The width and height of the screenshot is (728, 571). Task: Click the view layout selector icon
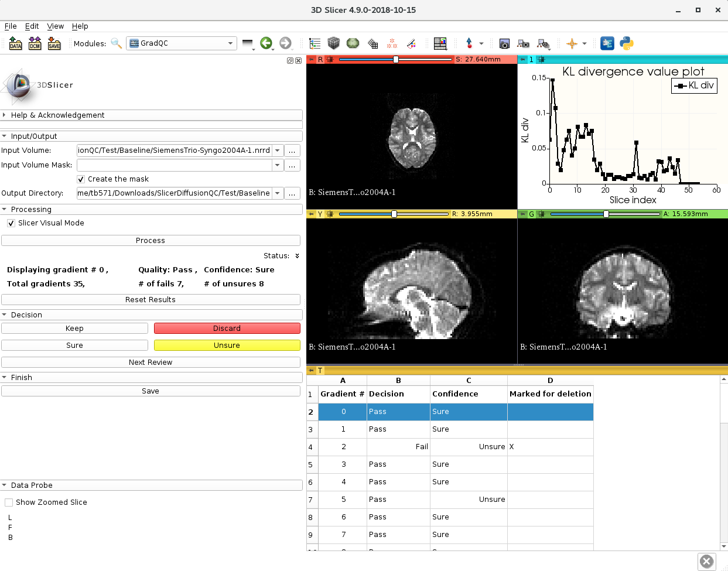tap(440, 43)
